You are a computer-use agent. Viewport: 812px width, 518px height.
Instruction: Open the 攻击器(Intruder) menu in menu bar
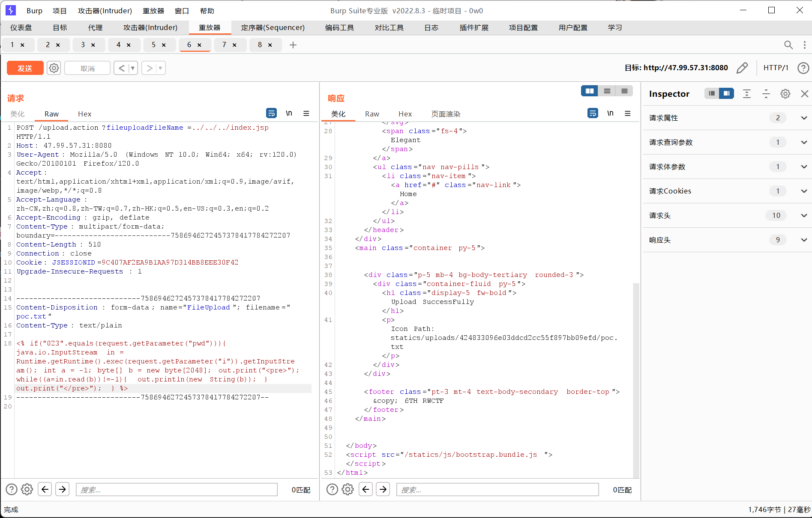tap(105, 11)
